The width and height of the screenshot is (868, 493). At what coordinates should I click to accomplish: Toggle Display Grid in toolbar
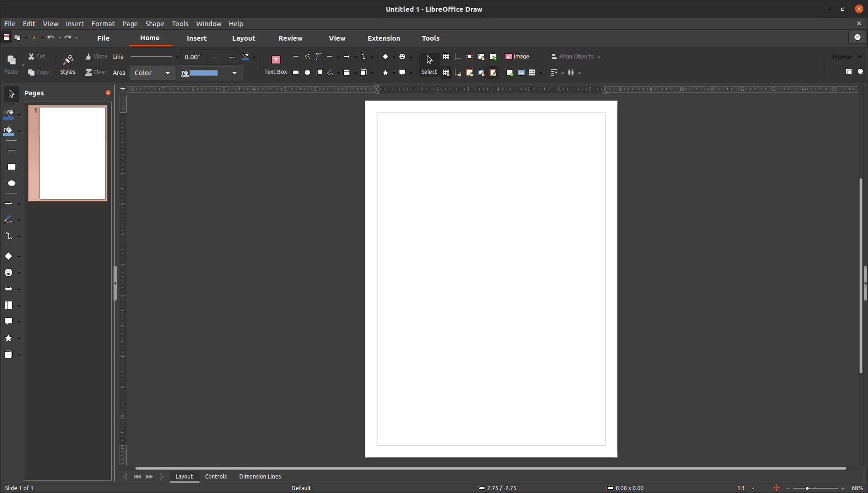tap(446, 57)
